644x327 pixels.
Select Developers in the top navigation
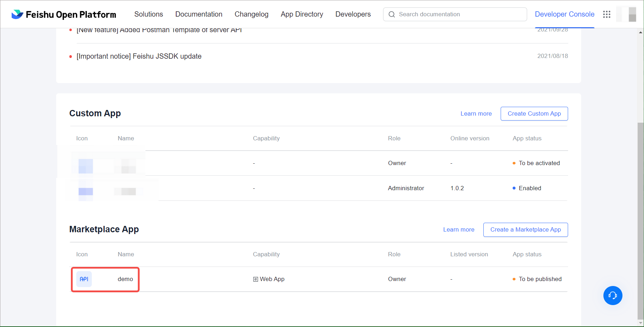pos(353,14)
